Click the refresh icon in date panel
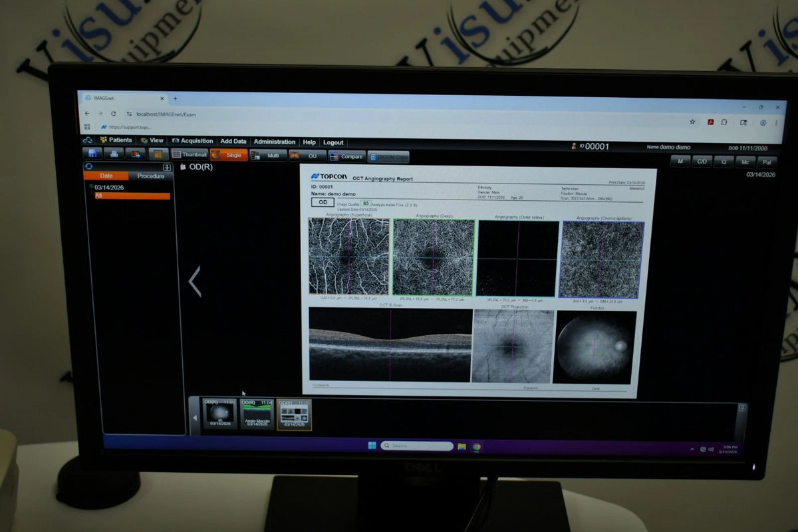The image size is (798, 532). pos(88,166)
